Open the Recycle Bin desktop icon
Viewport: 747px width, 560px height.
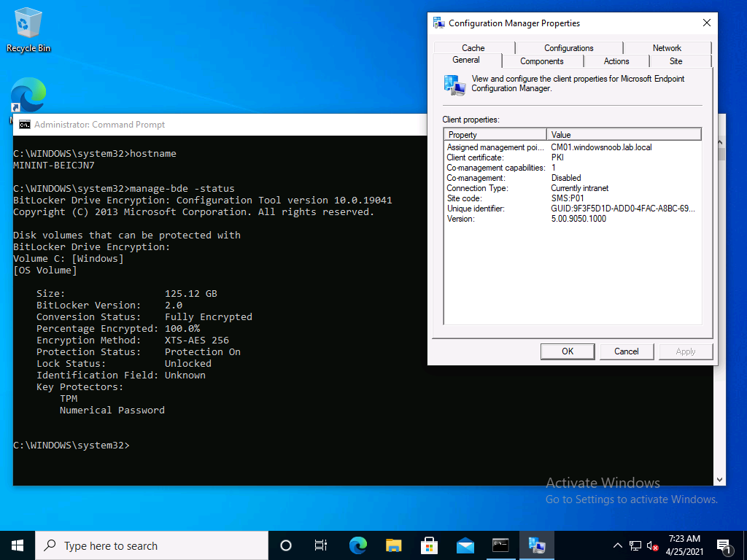[x=28, y=29]
